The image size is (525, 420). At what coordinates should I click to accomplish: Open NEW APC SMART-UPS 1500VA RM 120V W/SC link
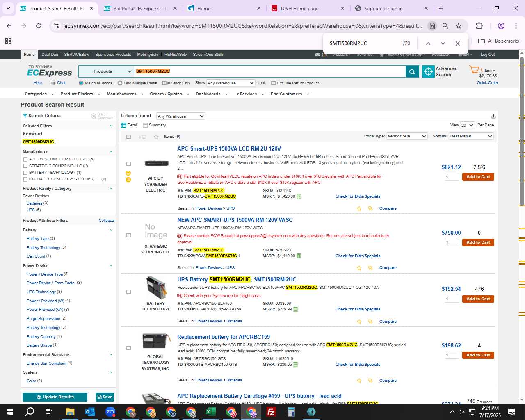[235, 220]
